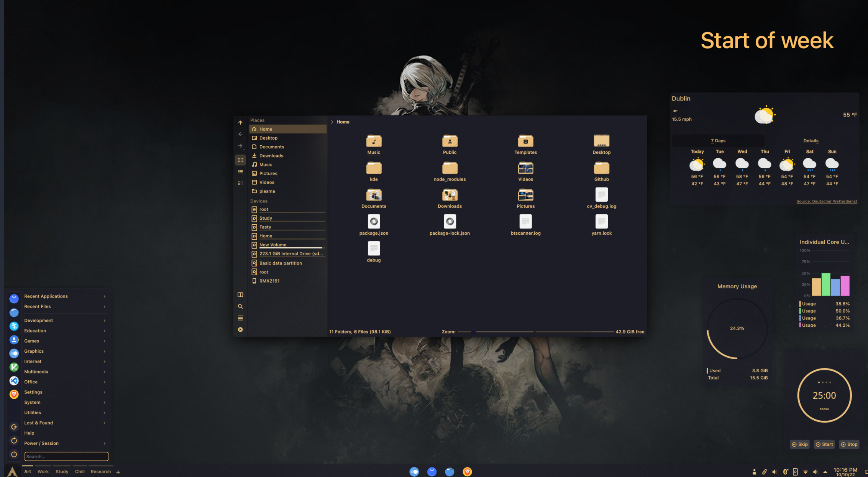Open Bluetooth tray icon
The image size is (868, 477).
(785, 472)
